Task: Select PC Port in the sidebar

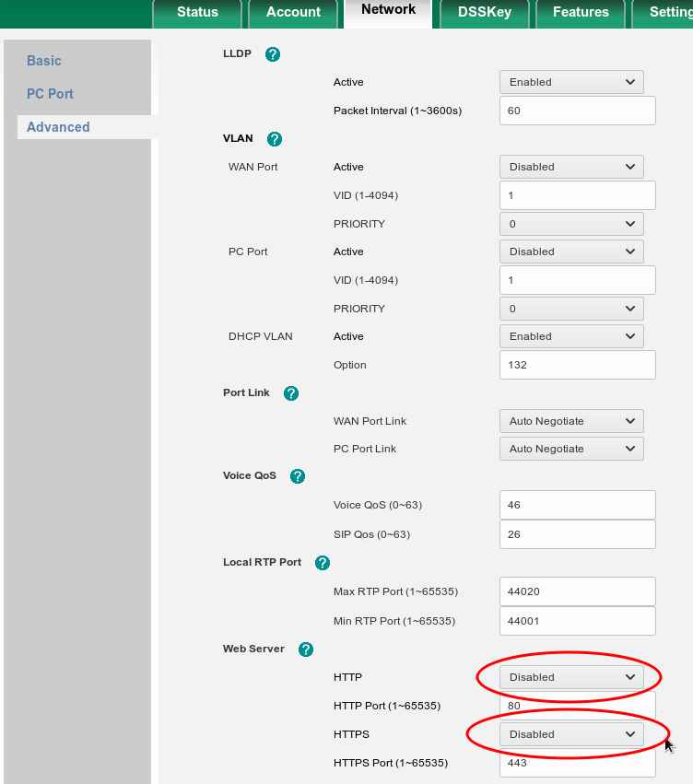Action: coord(50,94)
